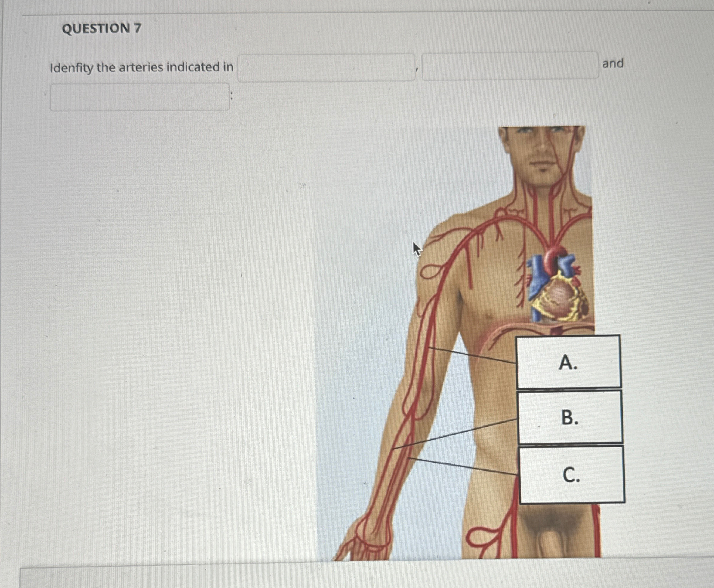The width and height of the screenshot is (714, 588).
Task: Click the pointer line leading to box A
Action: (x=472, y=355)
